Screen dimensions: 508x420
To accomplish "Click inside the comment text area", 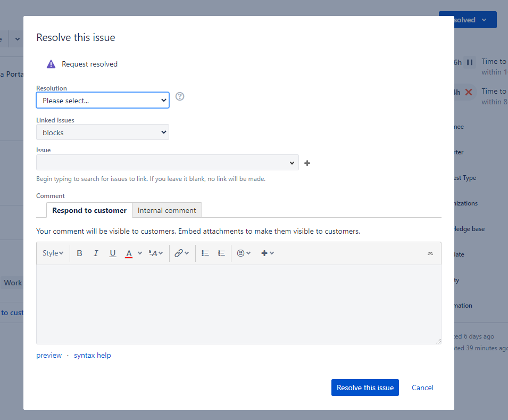I will point(239,304).
